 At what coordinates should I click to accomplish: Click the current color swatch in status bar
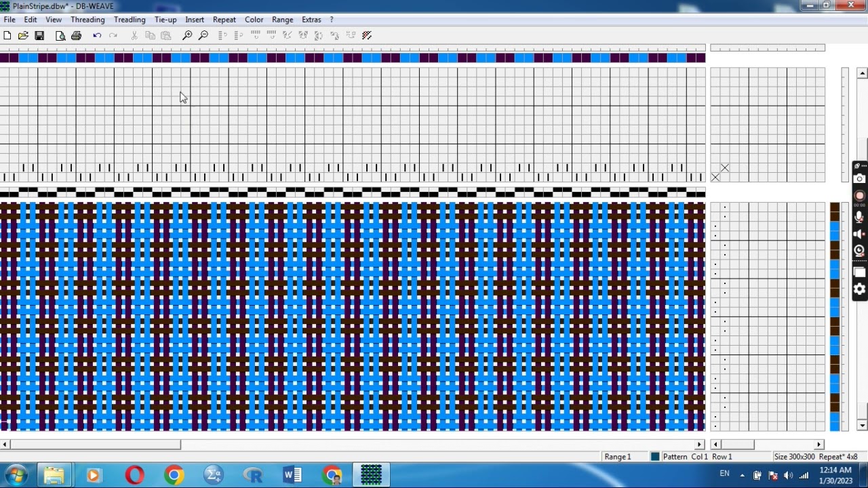655,457
